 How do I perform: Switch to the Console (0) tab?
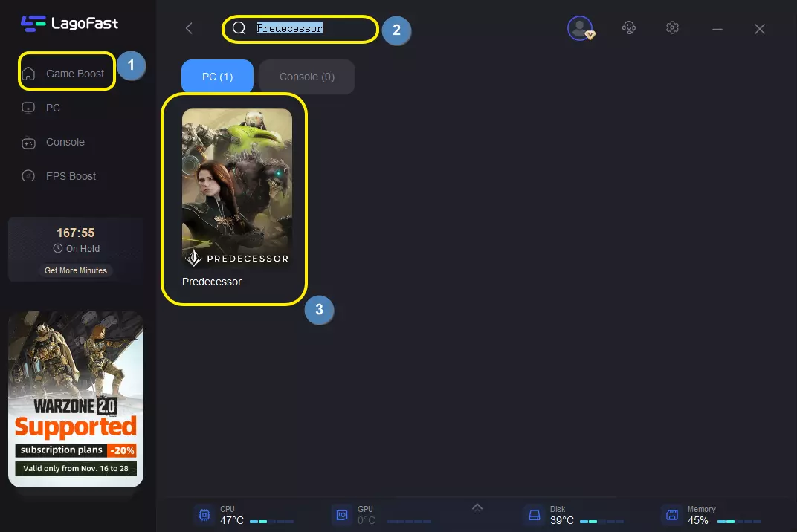[x=306, y=77]
